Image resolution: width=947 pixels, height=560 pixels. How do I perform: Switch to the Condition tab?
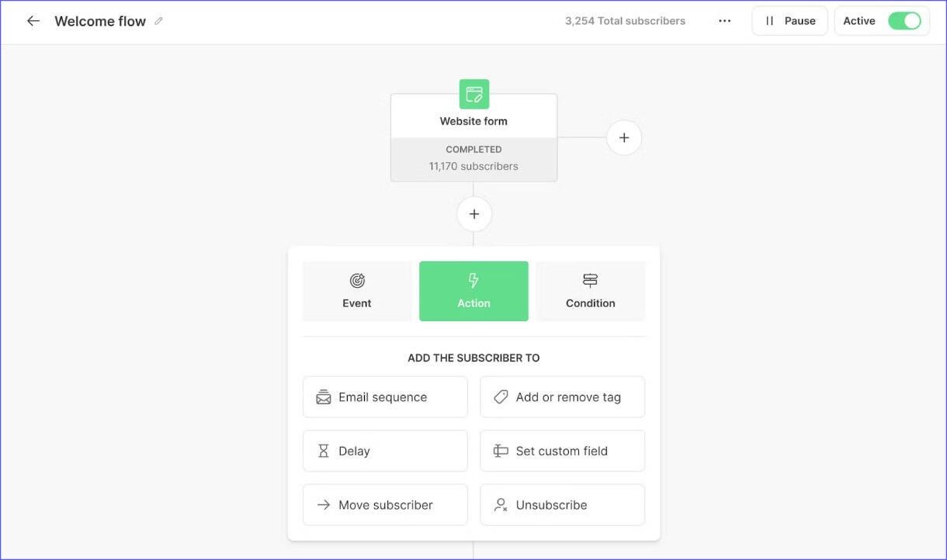(590, 291)
